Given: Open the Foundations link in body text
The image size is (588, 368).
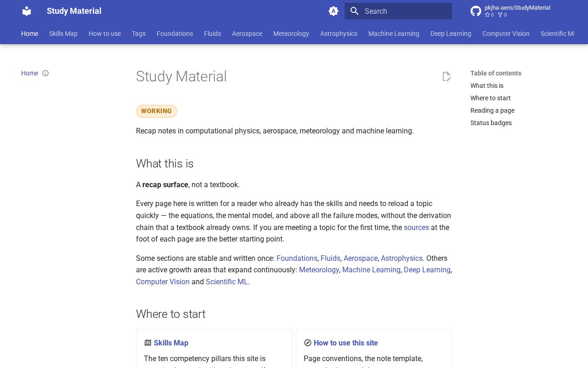Looking at the screenshot, I should click(x=297, y=258).
